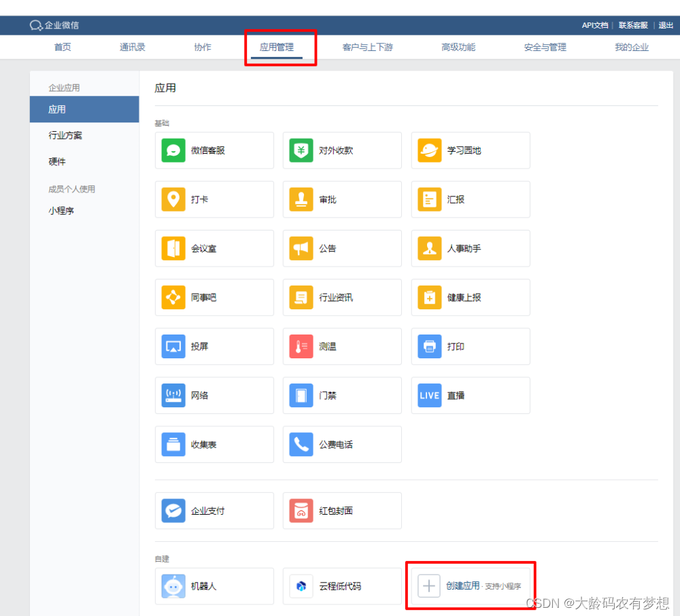Screen dimensions: 680x616
Task: Click the 会议室 label
Action: click(x=203, y=248)
